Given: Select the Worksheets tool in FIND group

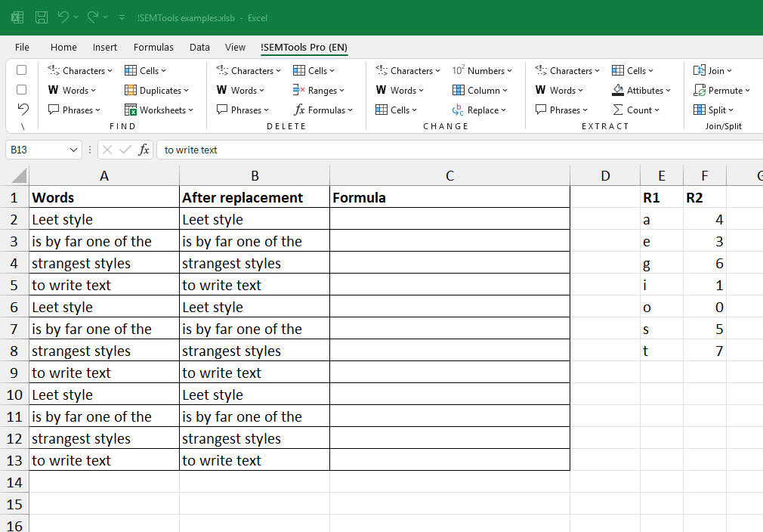Looking at the screenshot, I should click(159, 110).
